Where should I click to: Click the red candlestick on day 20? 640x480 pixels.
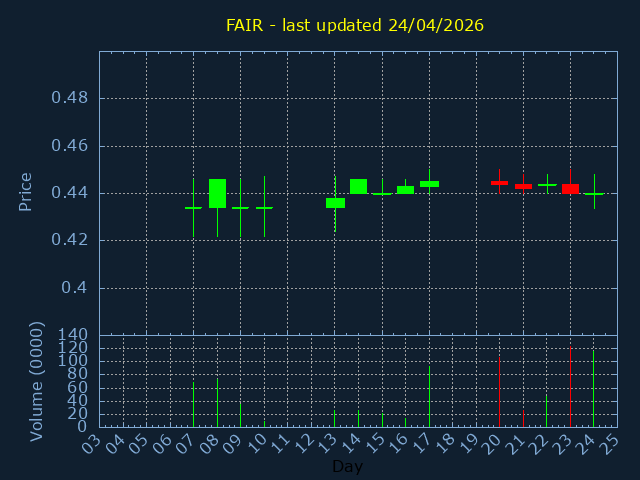point(499,183)
